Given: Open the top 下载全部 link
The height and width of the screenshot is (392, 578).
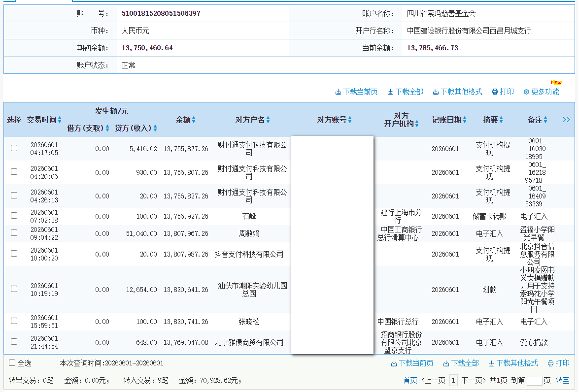Looking at the screenshot, I should point(409,92).
